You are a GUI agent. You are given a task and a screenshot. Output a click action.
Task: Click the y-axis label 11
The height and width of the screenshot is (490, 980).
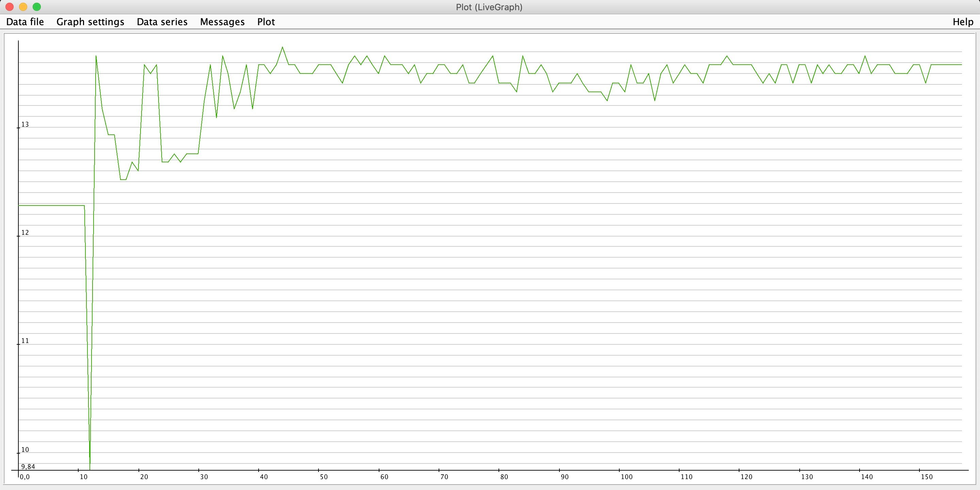[25, 341]
